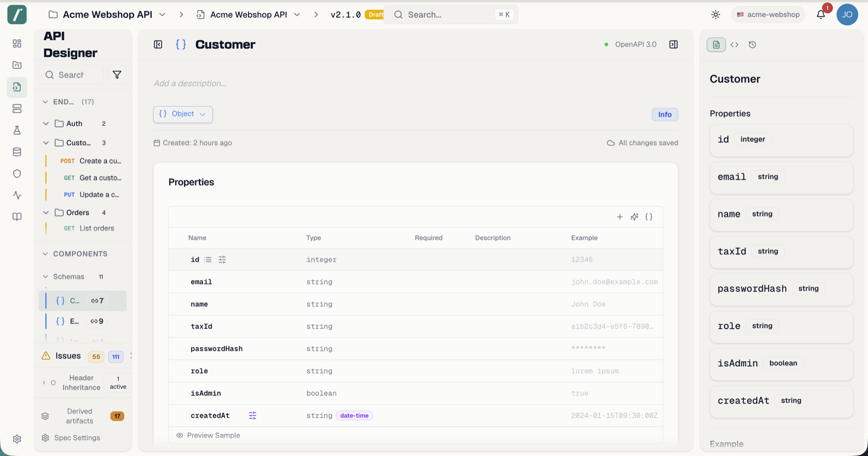The image size is (868, 456).
Task: Click Preview Sample
Action: 208,435
